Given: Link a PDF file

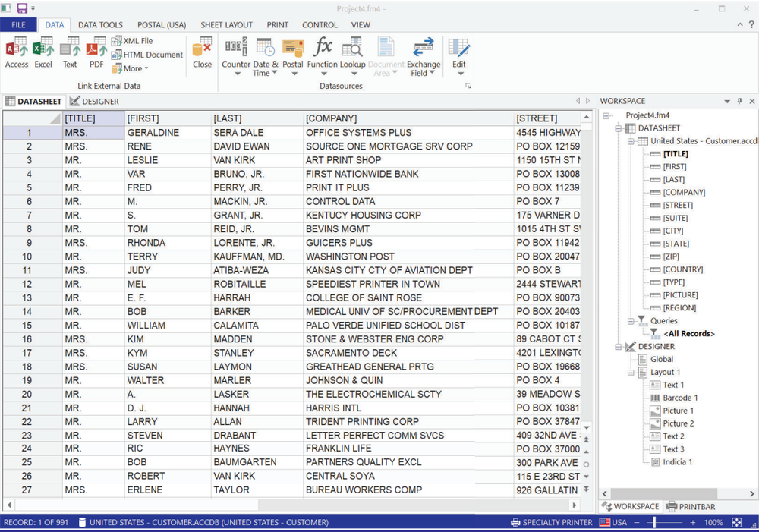Looking at the screenshot, I should (x=96, y=53).
